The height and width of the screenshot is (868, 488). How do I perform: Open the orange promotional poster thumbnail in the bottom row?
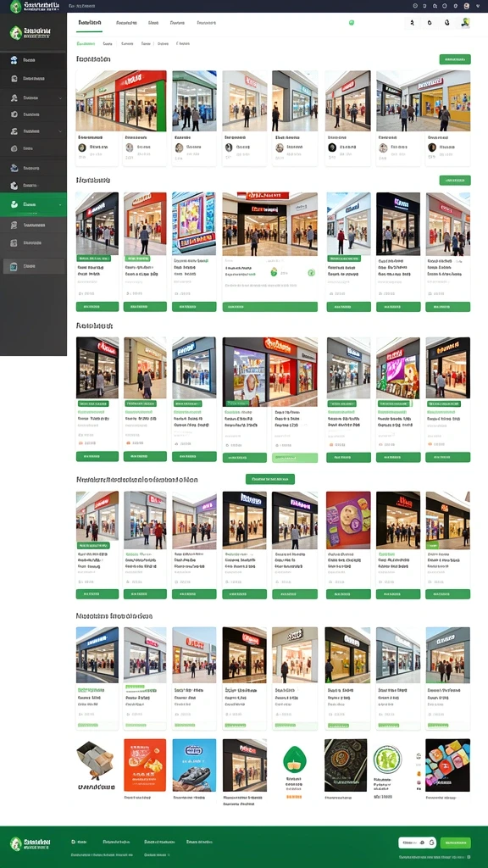(145, 765)
